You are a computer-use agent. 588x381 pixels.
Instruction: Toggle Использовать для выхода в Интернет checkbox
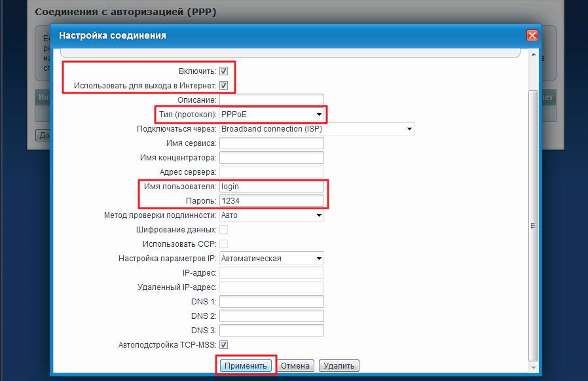pyautogui.click(x=223, y=86)
